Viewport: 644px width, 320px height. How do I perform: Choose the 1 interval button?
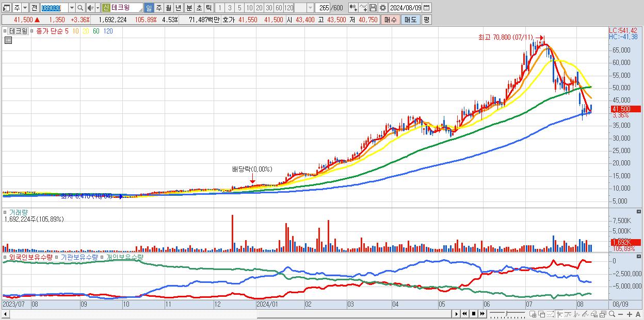click(x=220, y=8)
